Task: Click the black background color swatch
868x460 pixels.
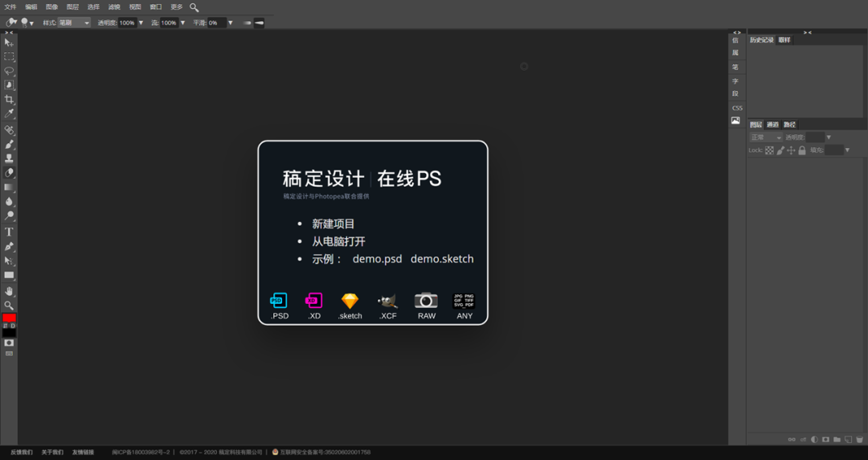Action: [x=9, y=333]
